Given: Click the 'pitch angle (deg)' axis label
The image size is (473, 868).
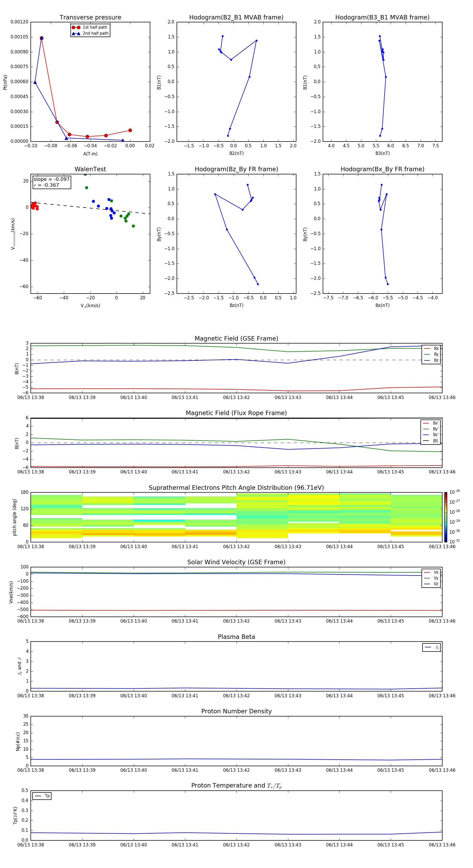Looking at the screenshot, I should pyautogui.click(x=14, y=517).
